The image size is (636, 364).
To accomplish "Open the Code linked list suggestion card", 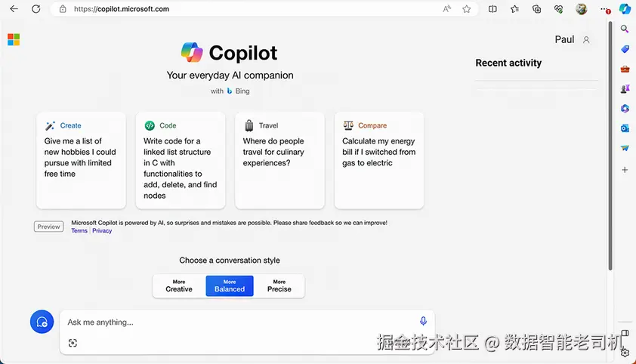I will [x=181, y=161].
